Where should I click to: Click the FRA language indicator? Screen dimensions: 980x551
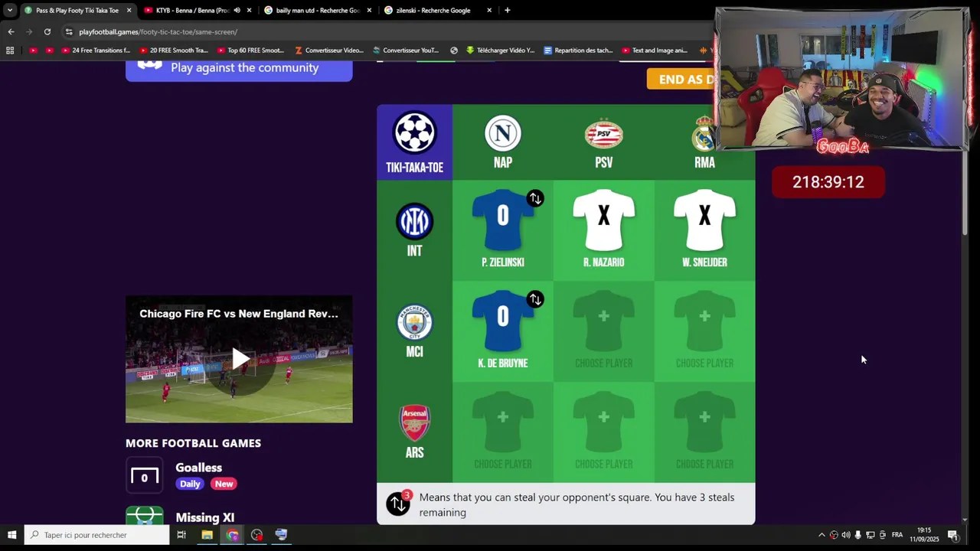coord(897,535)
